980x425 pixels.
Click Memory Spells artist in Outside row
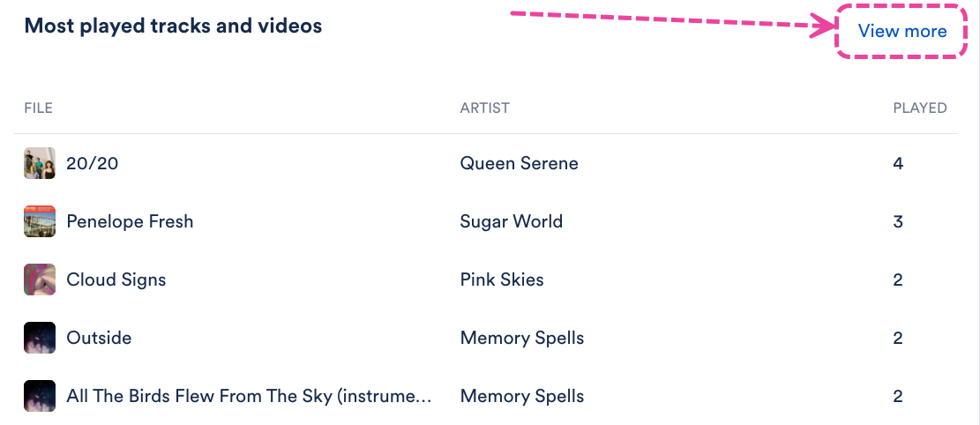[522, 338]
